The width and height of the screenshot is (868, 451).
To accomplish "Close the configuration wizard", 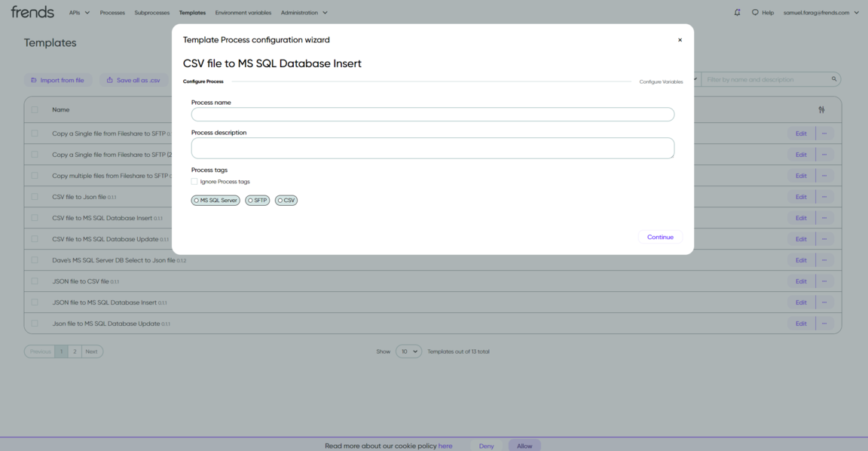I will point(680,40).
